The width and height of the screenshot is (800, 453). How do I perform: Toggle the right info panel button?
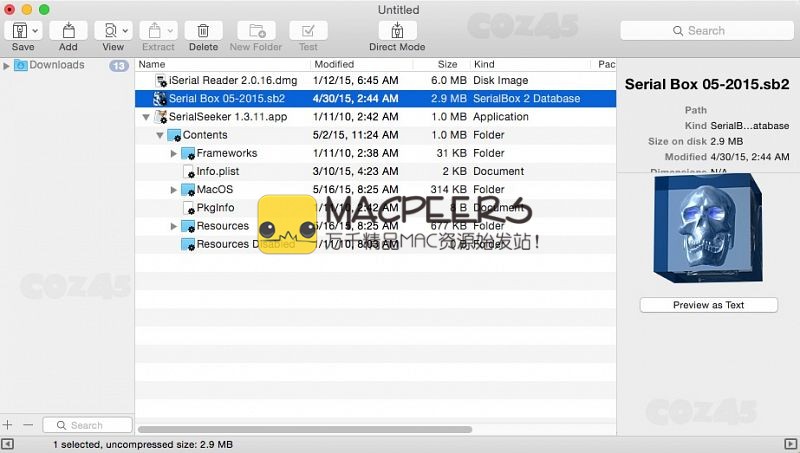(790, 444)
